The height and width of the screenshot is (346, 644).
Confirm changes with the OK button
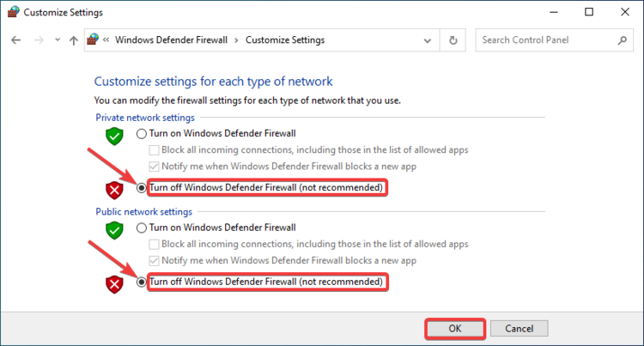[455, 329]
